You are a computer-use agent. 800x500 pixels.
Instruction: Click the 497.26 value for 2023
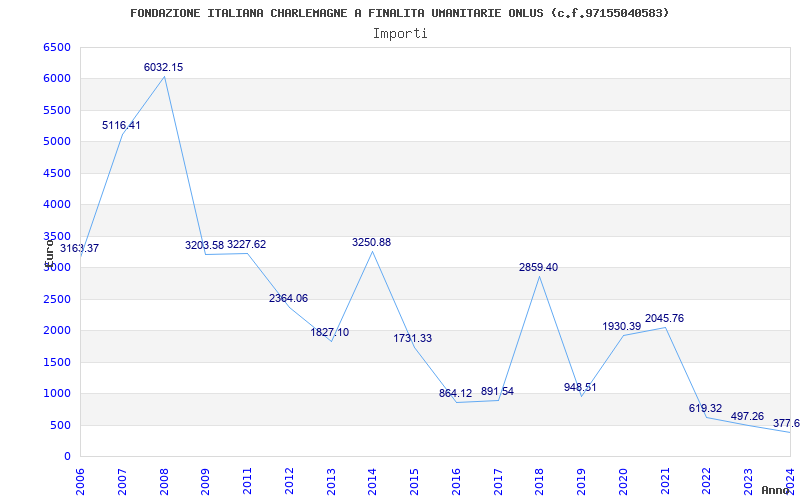click(747, 416)
